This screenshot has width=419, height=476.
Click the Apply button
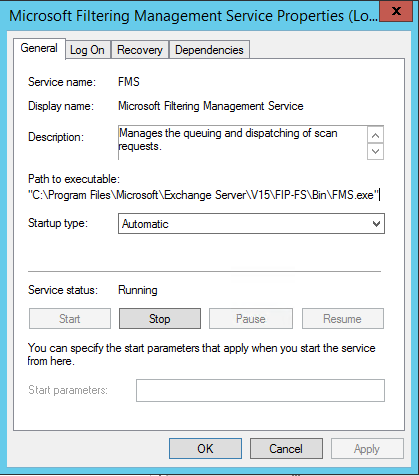point(367,449)
